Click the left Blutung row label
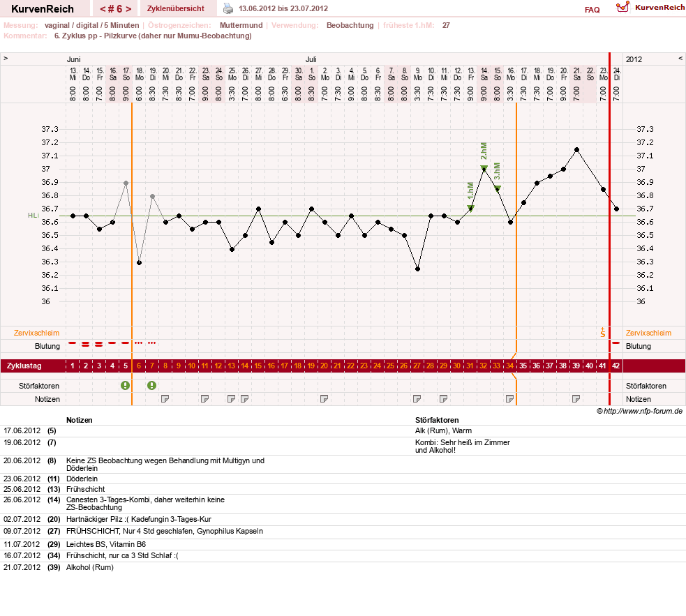Screen dimensions: 686x616 pyautogui.click(x=47, y=346)
